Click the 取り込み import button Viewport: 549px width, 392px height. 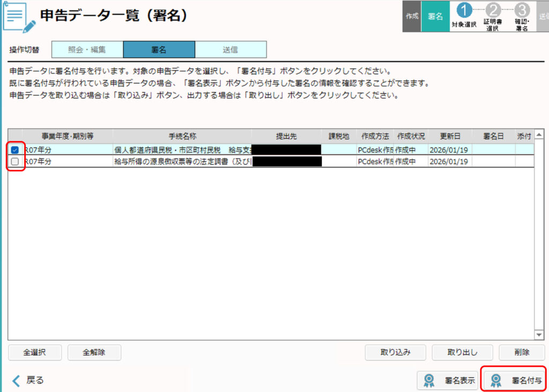[x=396, y=352]
